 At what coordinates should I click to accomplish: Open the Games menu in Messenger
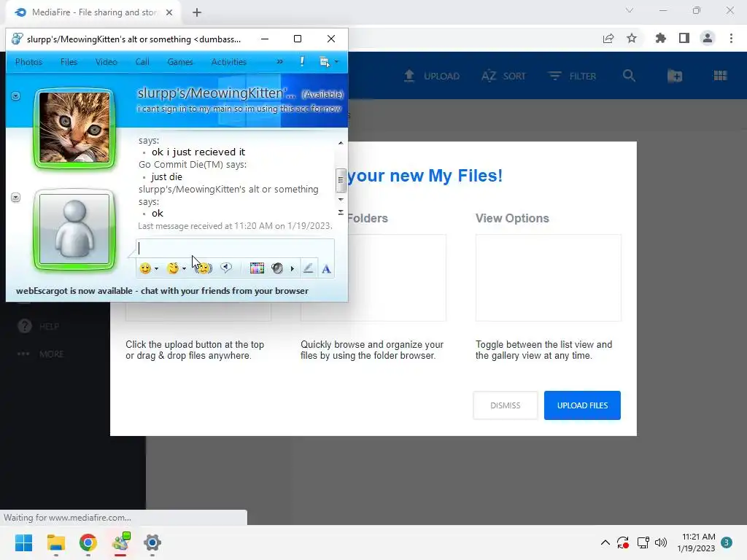click(x=180, y=62)
